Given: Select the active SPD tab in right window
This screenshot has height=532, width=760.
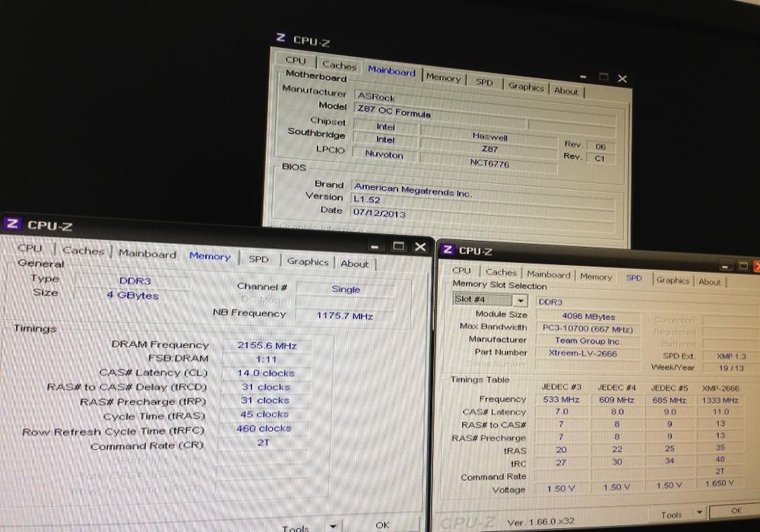Looking at the screenshot, I should click(x=634, y=277).
